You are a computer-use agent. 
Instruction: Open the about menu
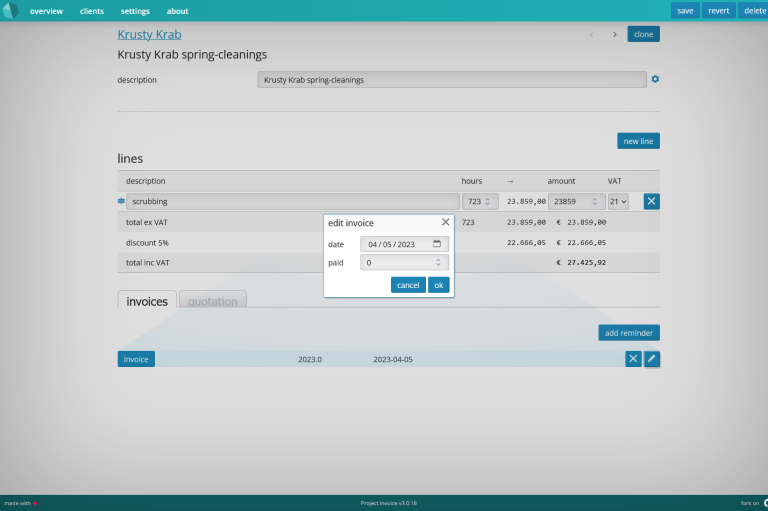pyautogui.click(x=177, y=11)
